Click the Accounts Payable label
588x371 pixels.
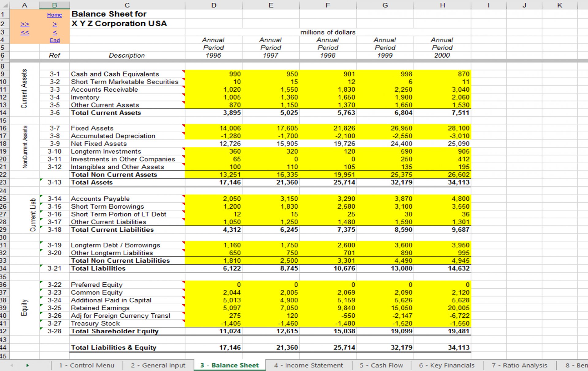click(x=100, y=199)
